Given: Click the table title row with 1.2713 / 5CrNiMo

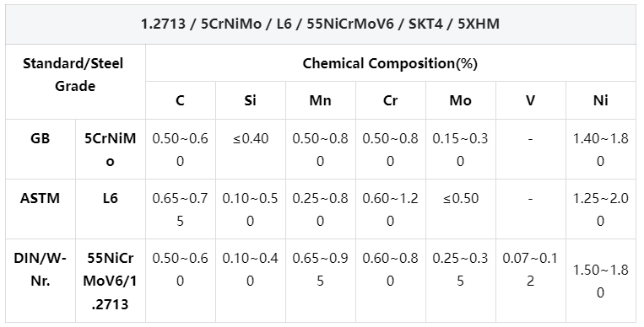Looking at the screenshot, I should click(321, 24).
